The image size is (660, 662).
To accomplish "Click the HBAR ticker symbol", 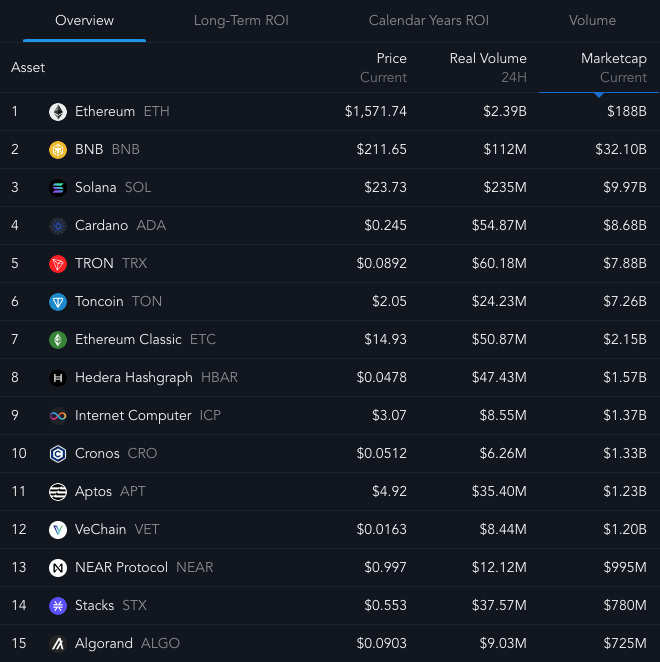I will 219,377.
